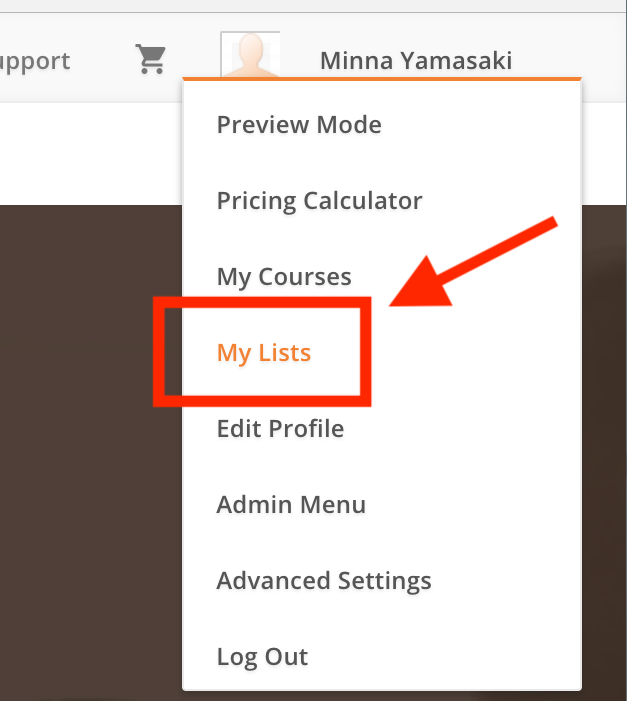The height and width of the screenshot is (701, 627).
Task: Select Preview Mode from the menu
Action: (299, 125)
